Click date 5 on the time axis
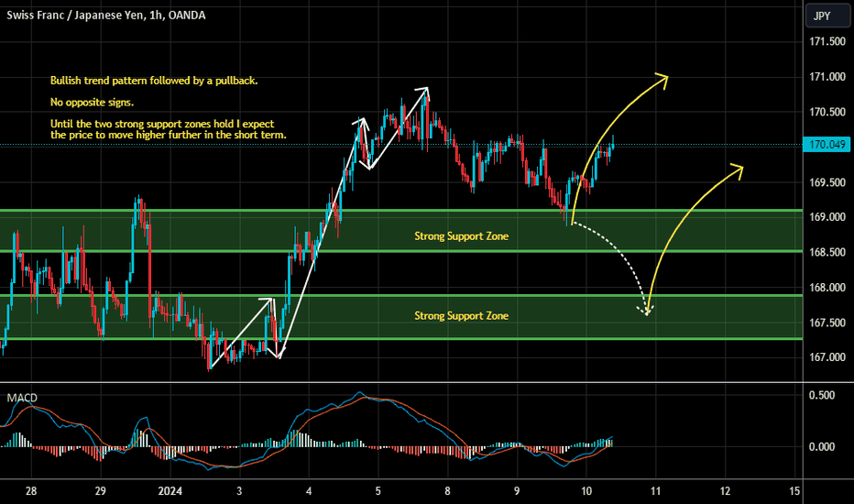 tap(378, 491)
